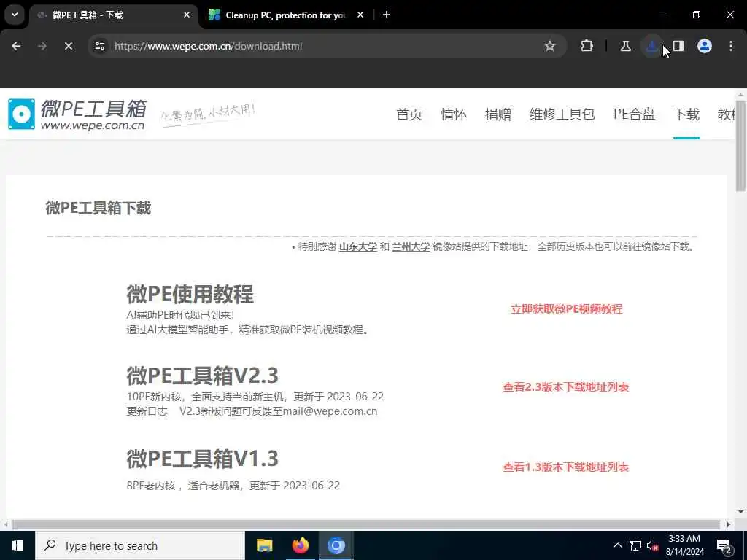Screen dimensions: 747x560
Task: Open a new tab with the plus button
Action: click(x=387, y=15)
